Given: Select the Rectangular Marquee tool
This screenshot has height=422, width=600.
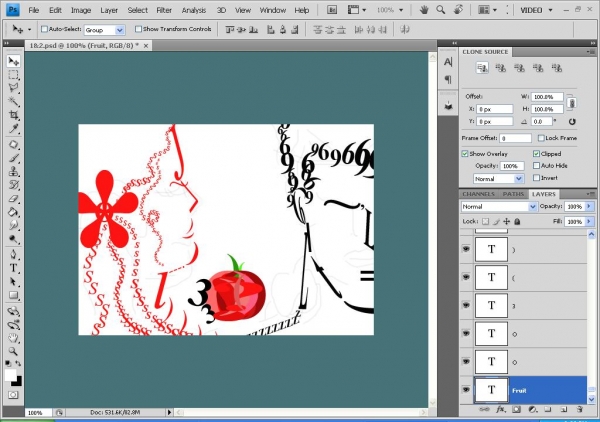Looking at the screenshot, I should [x=13, y=75].
